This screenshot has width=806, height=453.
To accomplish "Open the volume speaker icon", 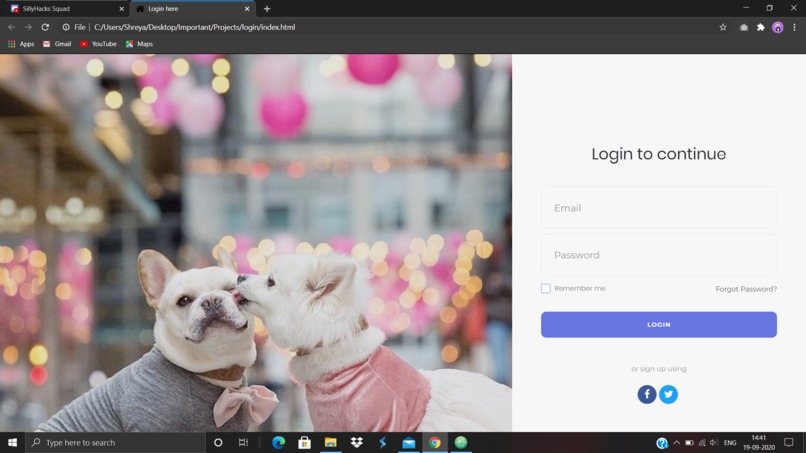I will click(x=714, y=443).
